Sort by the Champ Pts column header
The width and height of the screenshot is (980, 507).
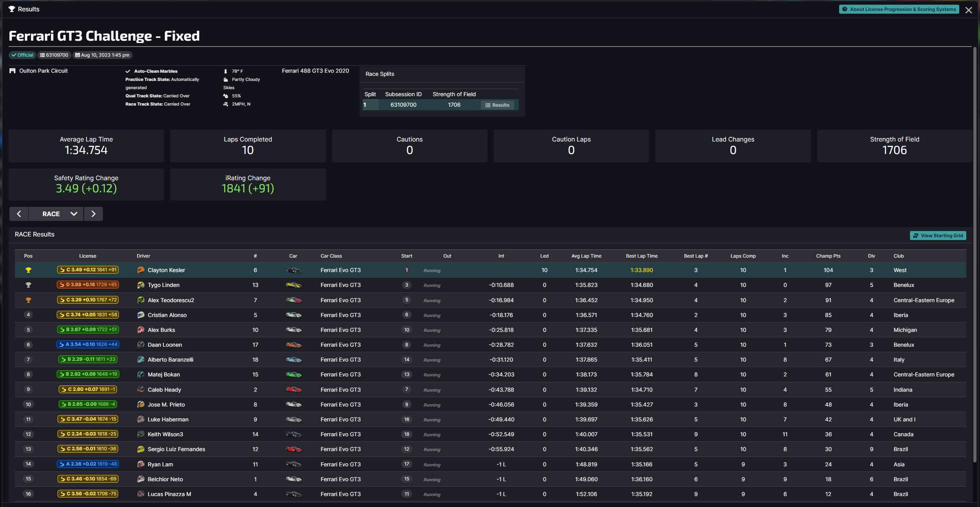click(828, 256)
